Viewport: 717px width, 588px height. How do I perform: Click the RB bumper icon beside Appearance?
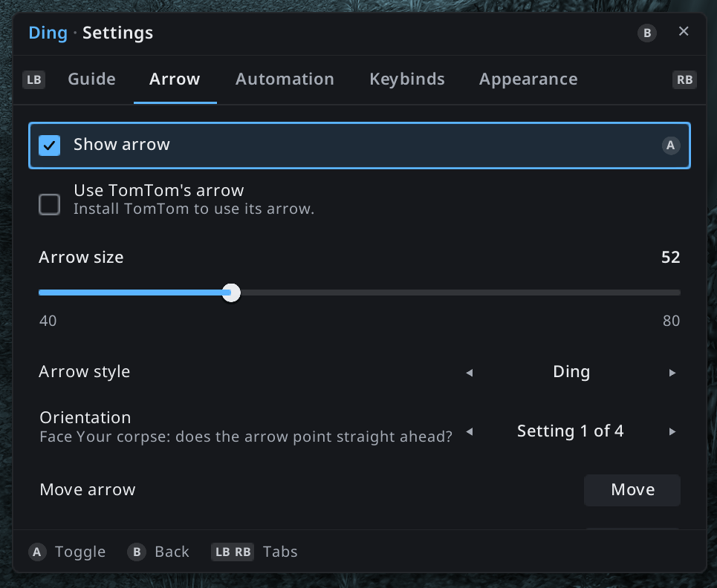pyautogui.click(x=684, y=79)
